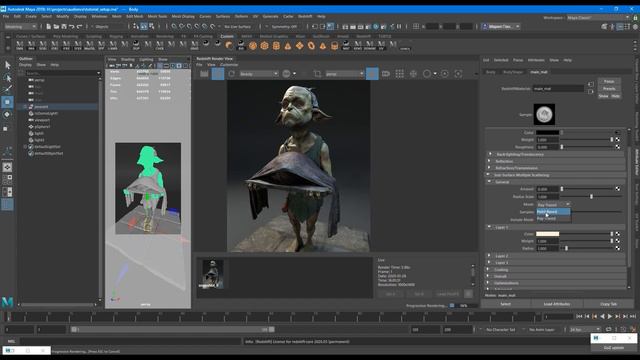Play the animation forwards

pos(610,317)
